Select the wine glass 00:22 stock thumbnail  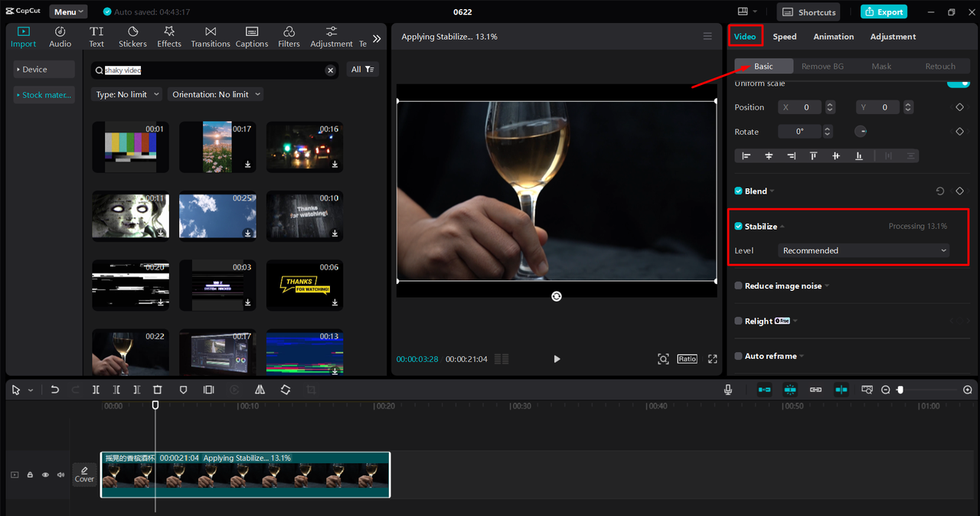tap(130, 352)
